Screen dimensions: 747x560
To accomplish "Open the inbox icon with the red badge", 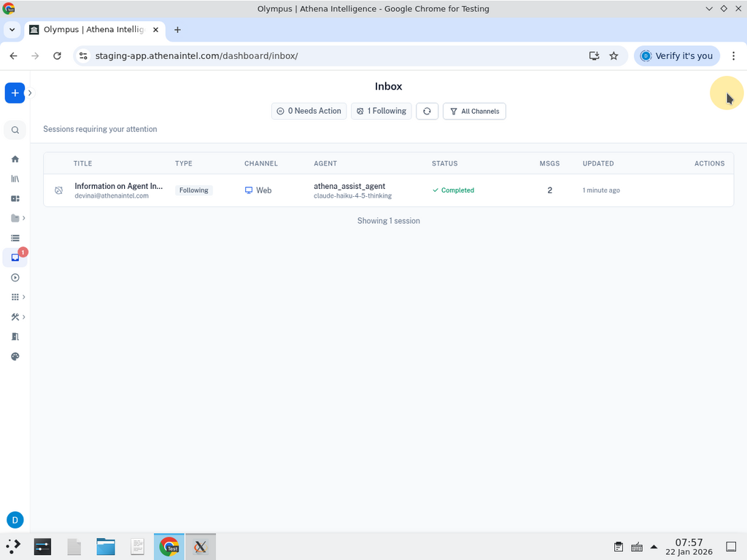I will [15, 257].
